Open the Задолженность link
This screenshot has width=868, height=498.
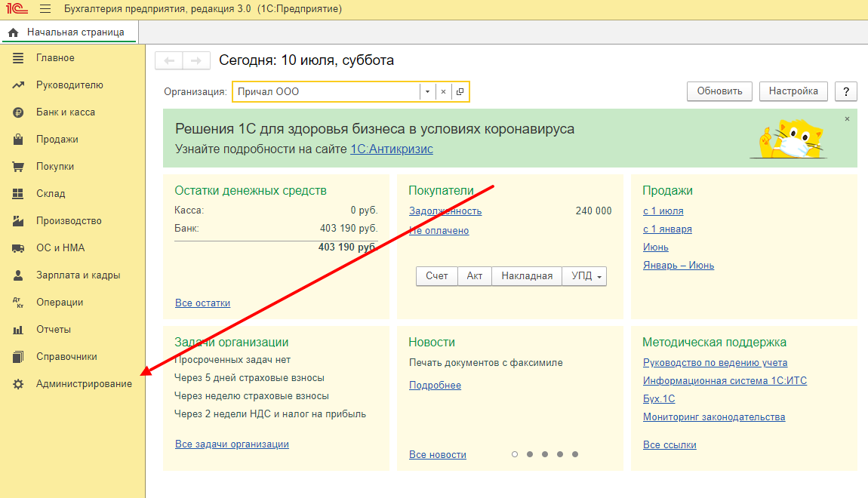coord(445,211)
